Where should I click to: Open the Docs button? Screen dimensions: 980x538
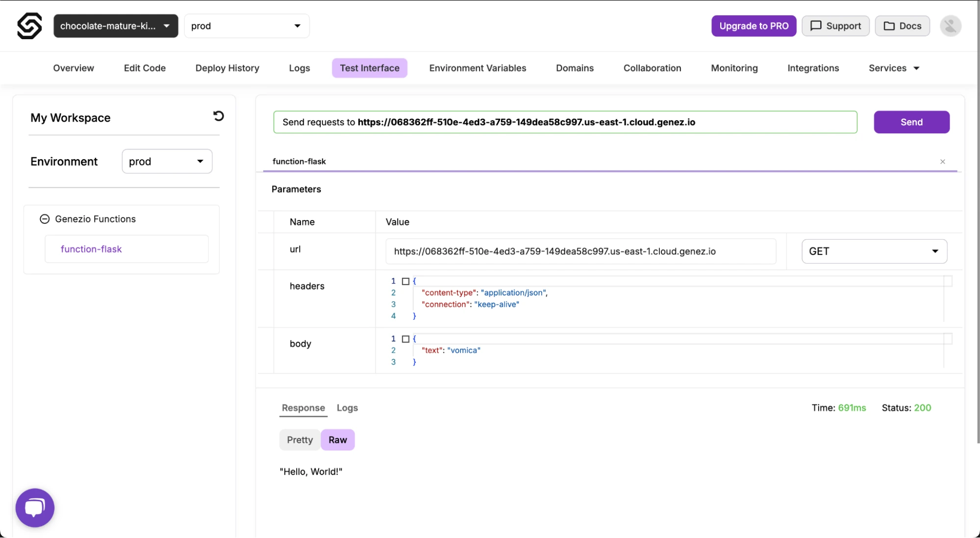pos(902,26)
